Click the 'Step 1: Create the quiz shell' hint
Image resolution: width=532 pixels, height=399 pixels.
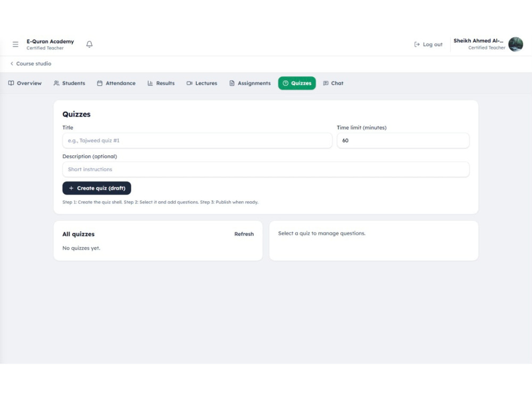point(160,202)
